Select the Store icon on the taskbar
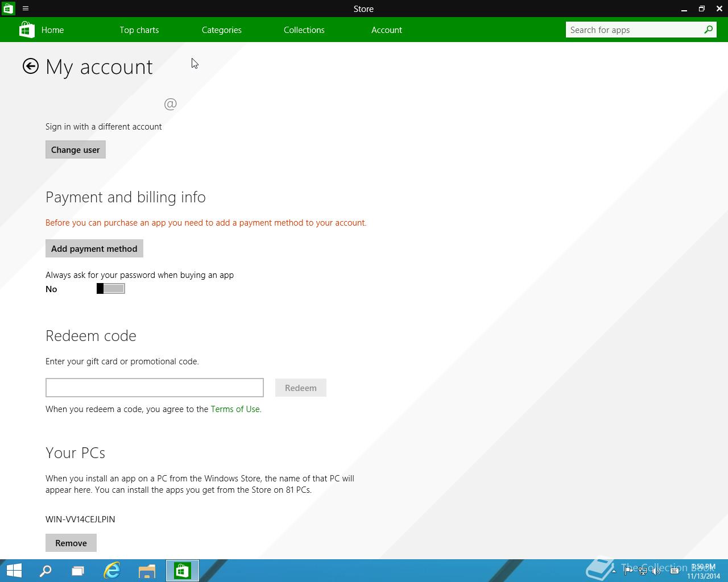Viewport: 728px width, 582px height. [x=182, y=571]
